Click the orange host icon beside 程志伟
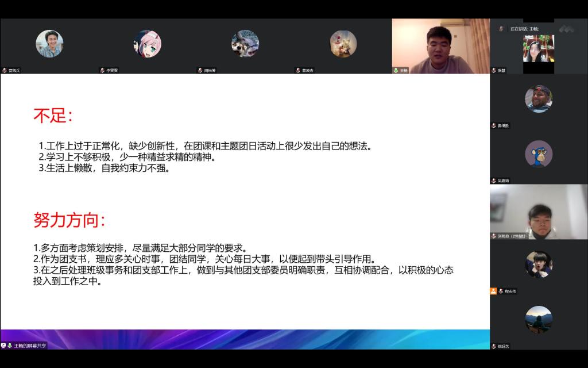This screenshot has height=368, width=588. [493, 292]
